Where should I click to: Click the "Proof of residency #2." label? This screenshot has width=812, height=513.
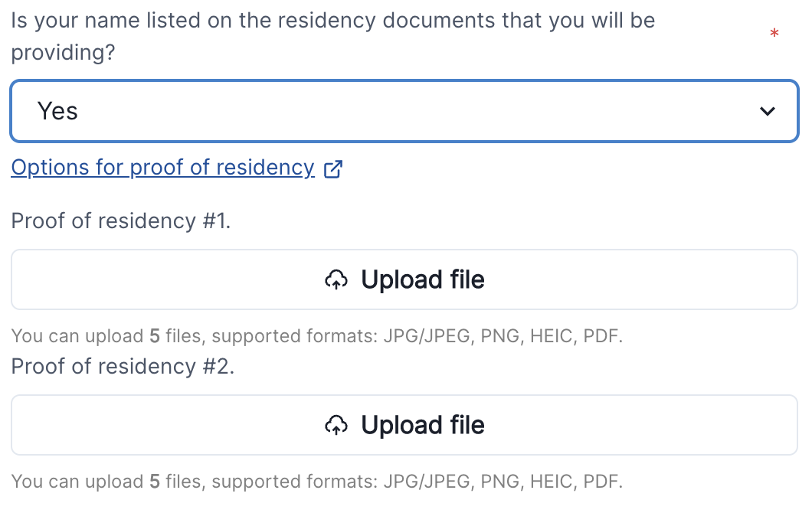[x=123, y=367]
